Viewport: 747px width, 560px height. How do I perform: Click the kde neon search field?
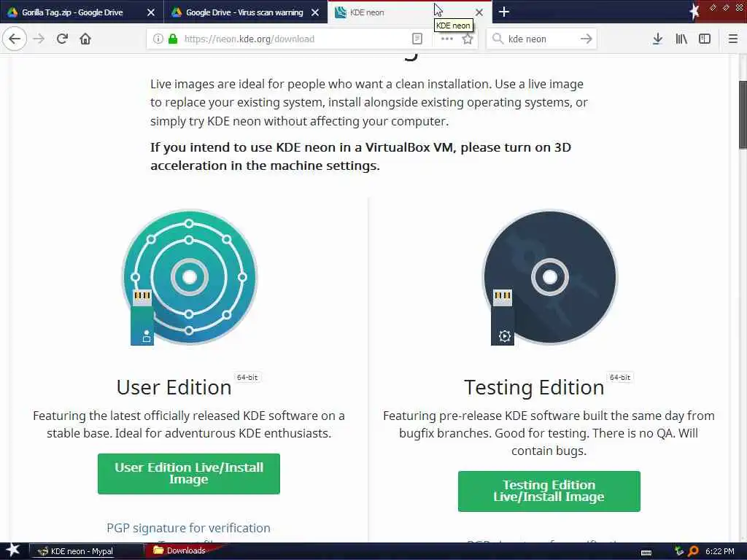click(541, 39)
